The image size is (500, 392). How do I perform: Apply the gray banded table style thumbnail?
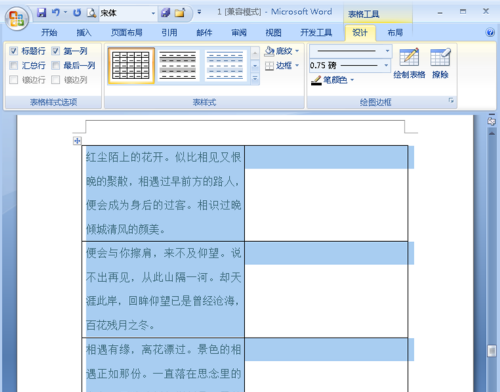[178, 65]
